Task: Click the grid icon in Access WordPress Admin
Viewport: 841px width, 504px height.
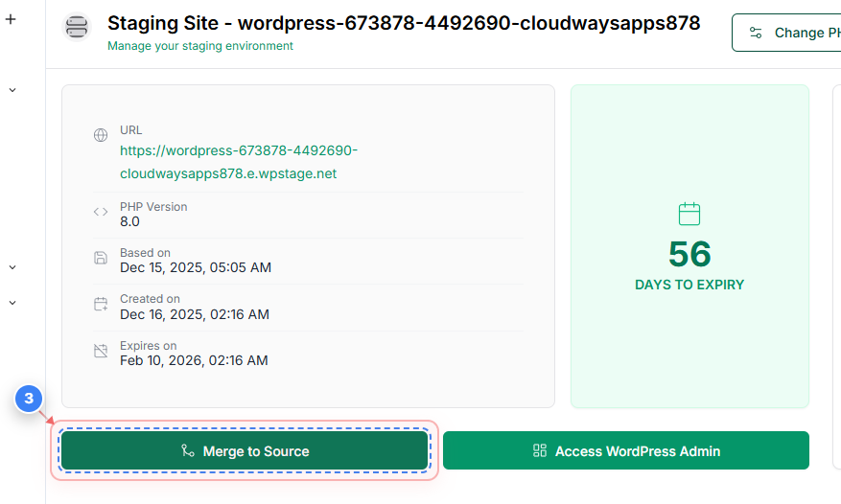Action: point(540,450)
